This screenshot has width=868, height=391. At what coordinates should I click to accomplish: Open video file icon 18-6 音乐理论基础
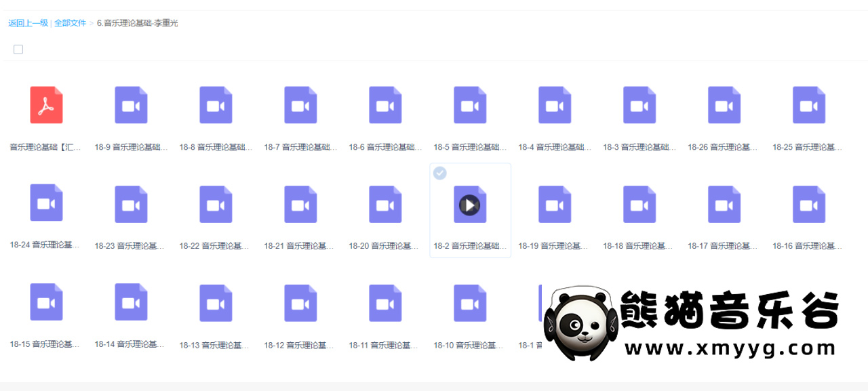385,105
